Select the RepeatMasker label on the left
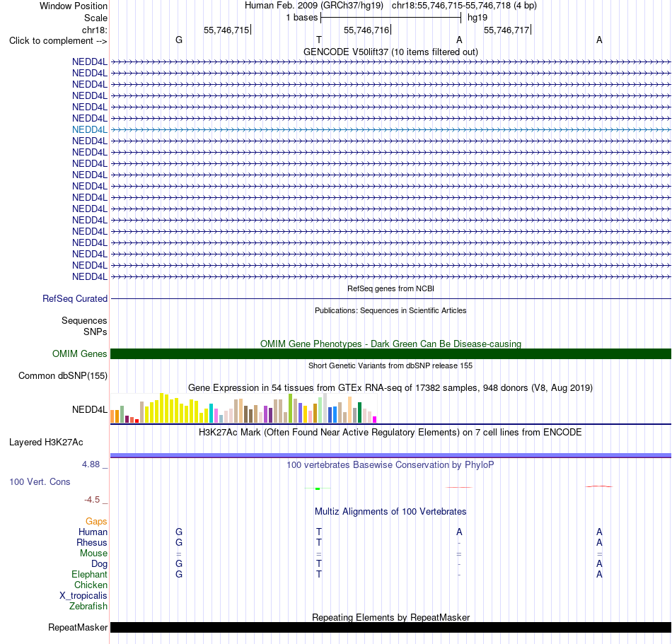Image resolution: width=672 pixels, height=644 pixels. pyautogui.click(x=78, y=627)
